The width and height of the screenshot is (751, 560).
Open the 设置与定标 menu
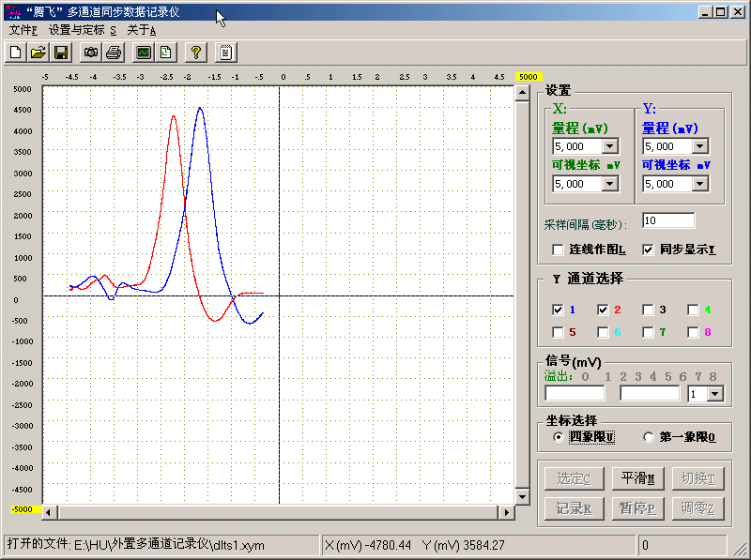point(83,30)
